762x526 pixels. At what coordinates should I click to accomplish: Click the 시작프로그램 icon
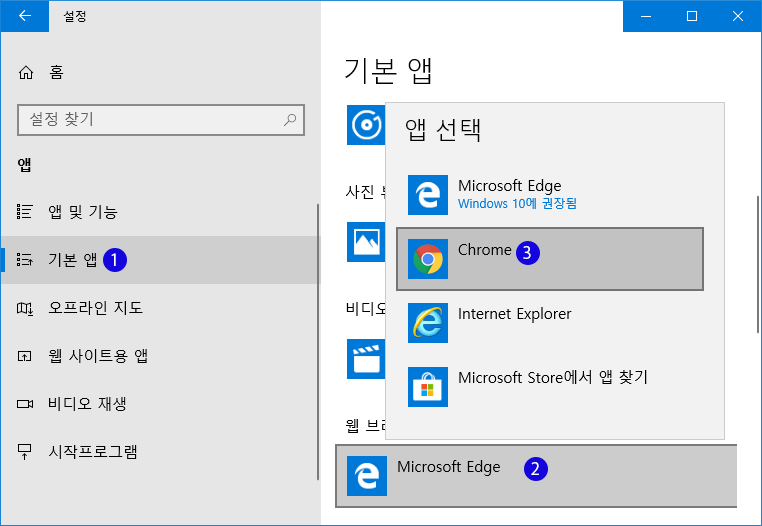pyautogui.click(x=25, y=452)
